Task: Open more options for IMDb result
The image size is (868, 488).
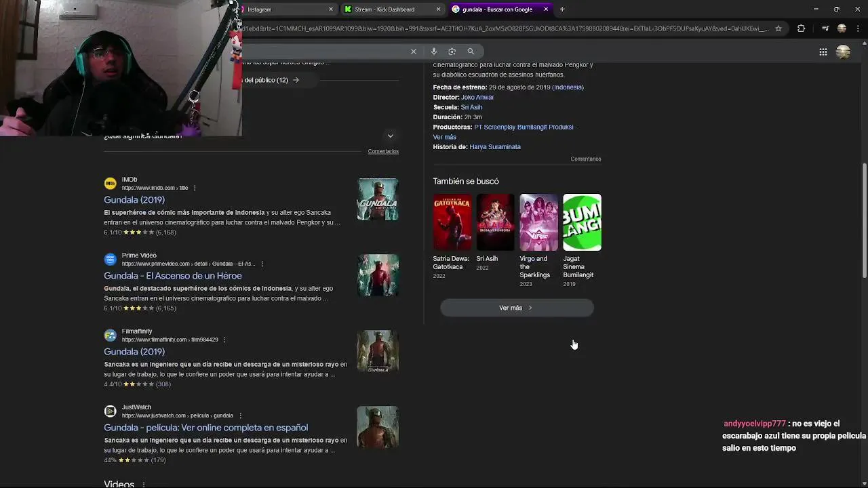Action: coord(195,188)
